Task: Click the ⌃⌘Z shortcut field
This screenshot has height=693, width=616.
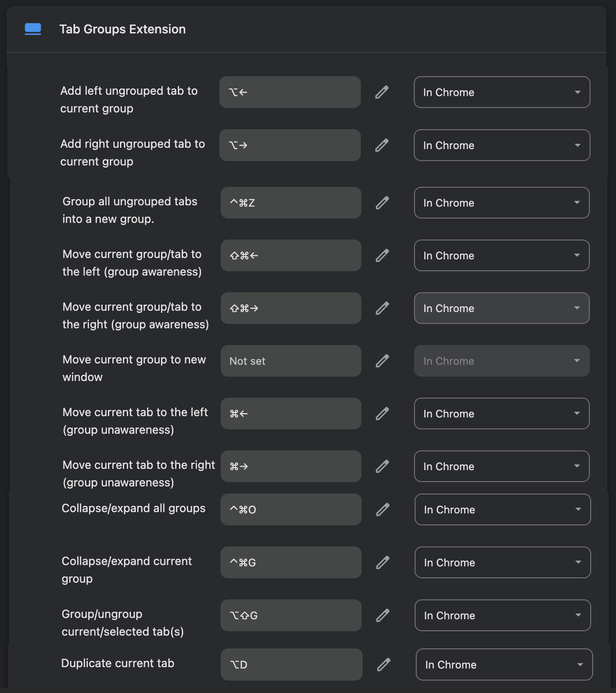Action: tap(291, 203)
